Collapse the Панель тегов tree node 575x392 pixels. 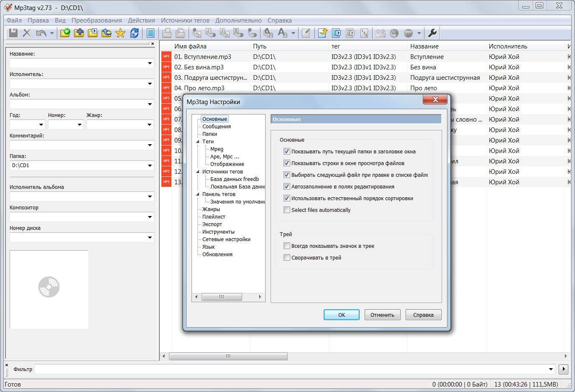198,194
